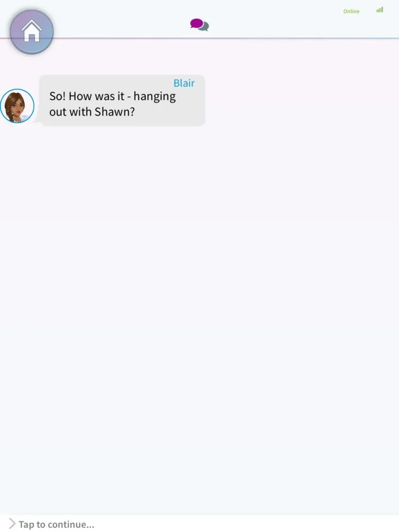Go back using the home button
This screenshot has width=399, height=532.
31,31
